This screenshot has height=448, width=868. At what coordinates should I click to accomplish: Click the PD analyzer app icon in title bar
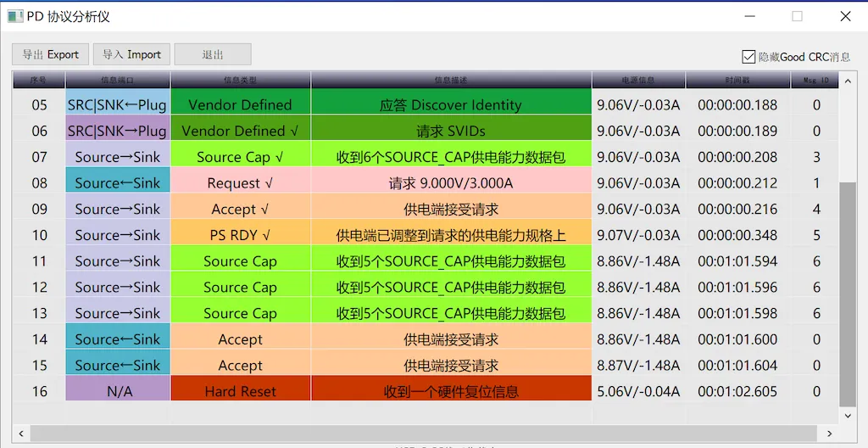[x=14, y=16]
